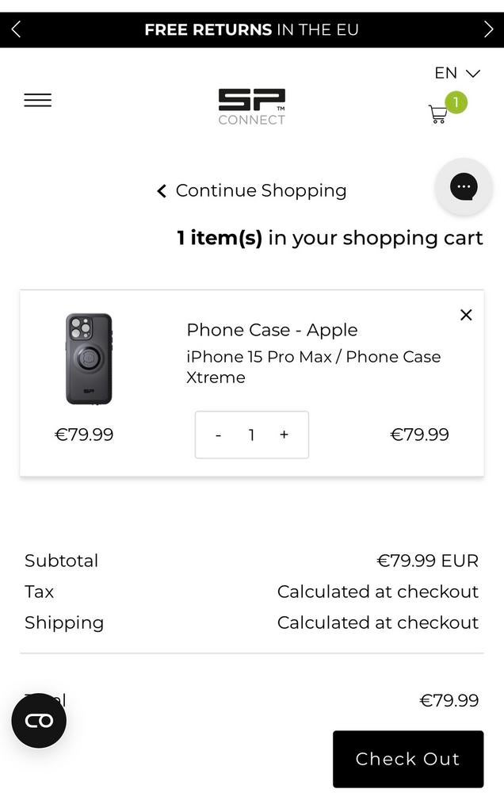Open the chat support bubble

click(x=464, y=186)
